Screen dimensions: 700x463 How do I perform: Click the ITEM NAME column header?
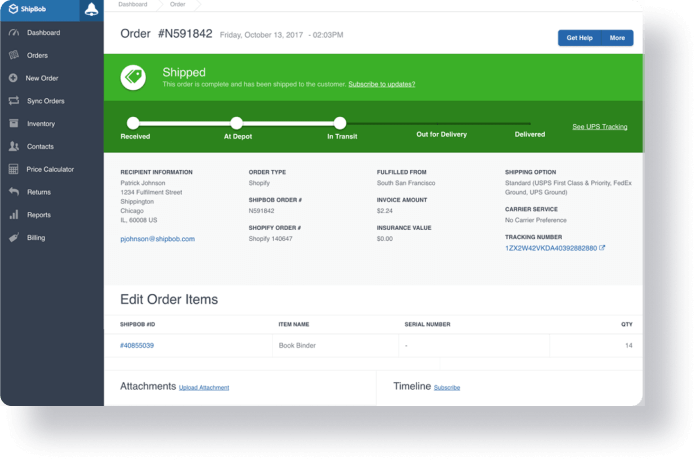[294, 325]
